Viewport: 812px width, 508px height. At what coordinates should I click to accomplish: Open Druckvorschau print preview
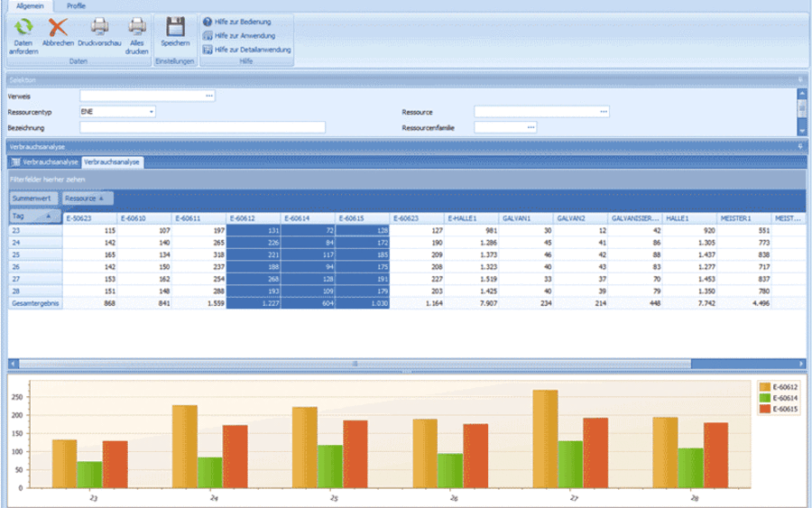99,27
